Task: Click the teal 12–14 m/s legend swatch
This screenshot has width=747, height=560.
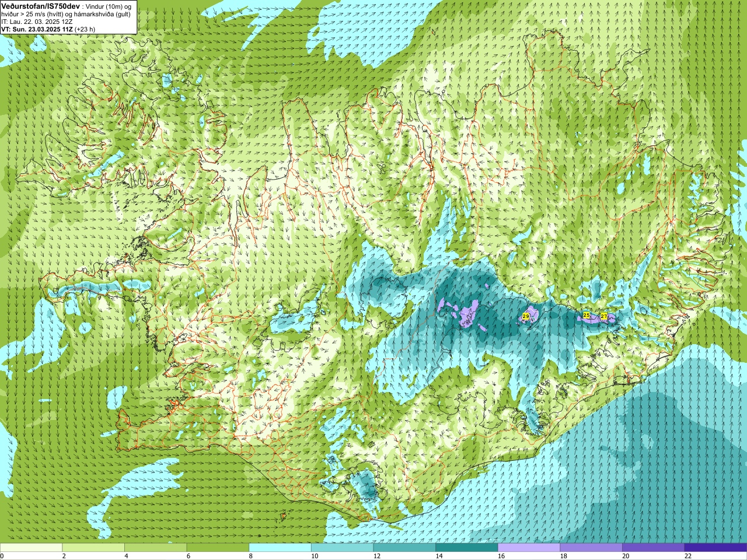Action: (x=404, y=548)
